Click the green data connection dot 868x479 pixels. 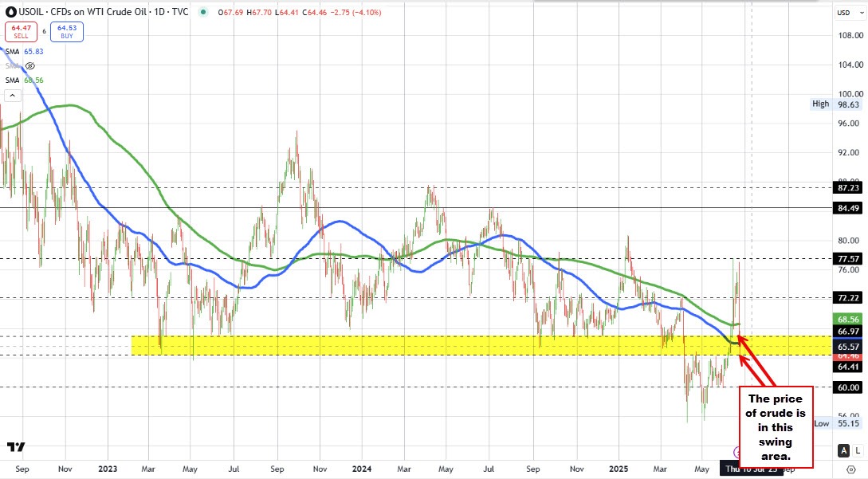(203, 12)
